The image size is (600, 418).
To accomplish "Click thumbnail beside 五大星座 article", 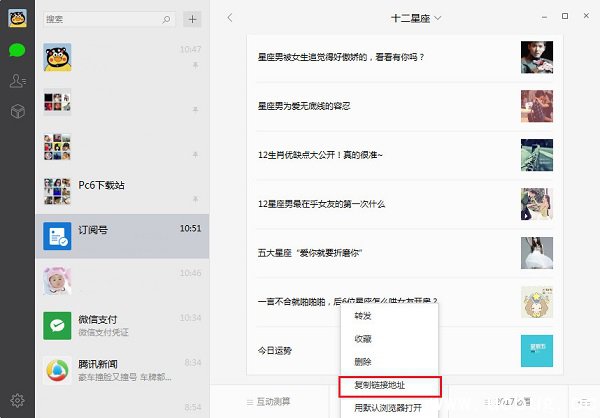I will [537, 253].
